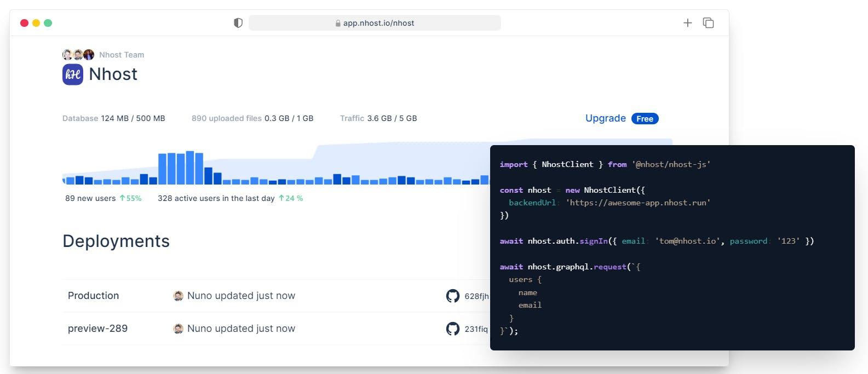Click Nuno updated just now in preview-289 row
This screenshot has width=868, height=374.
241,329
